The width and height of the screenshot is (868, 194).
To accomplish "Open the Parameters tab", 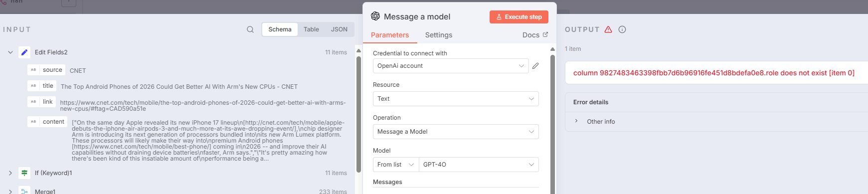I will 390,35.
